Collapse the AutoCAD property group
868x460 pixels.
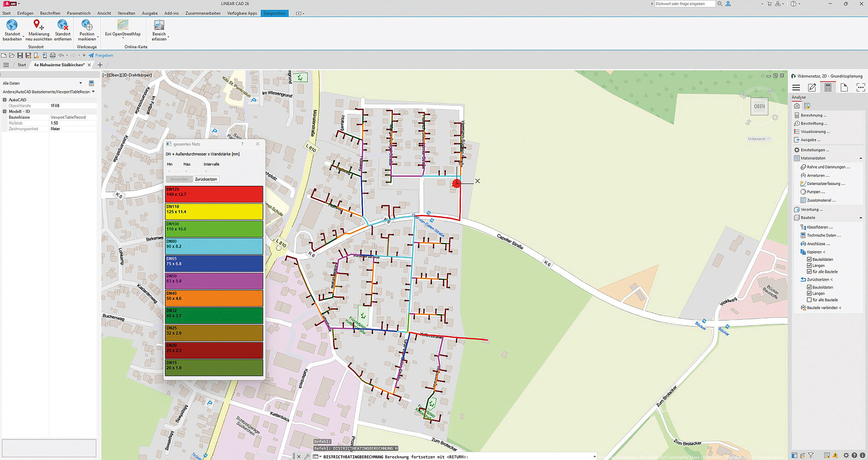pyautogui.click(x=5, y=100)
